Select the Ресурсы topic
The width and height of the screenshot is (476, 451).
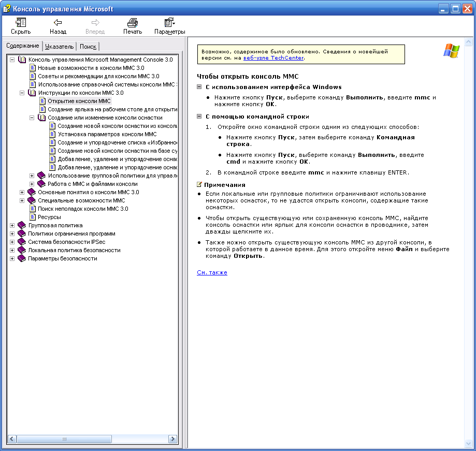[49, 217]
